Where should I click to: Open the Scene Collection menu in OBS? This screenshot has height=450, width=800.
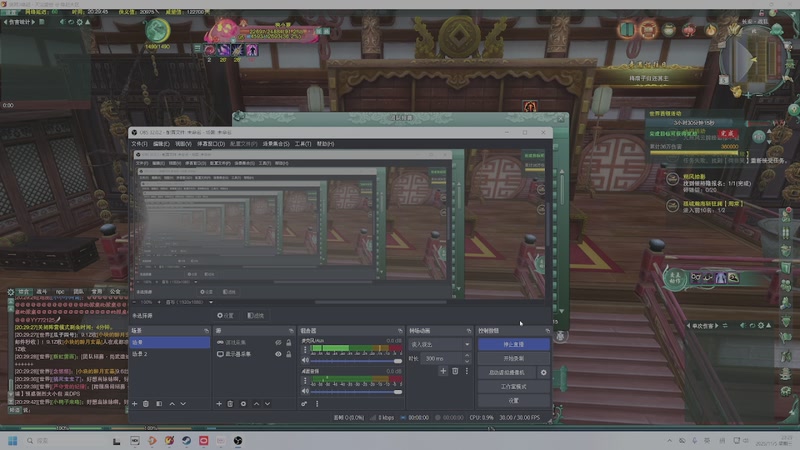coord(276,144)
